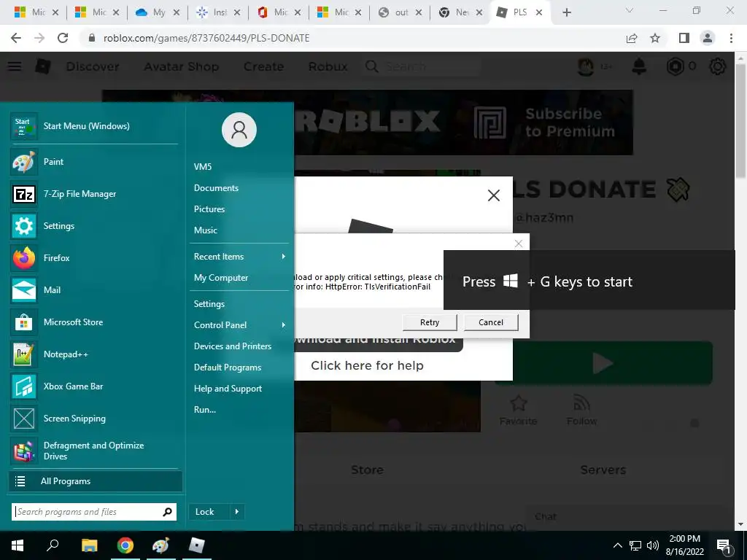
Task: Open All Programs list
Action: pos(96,481)
